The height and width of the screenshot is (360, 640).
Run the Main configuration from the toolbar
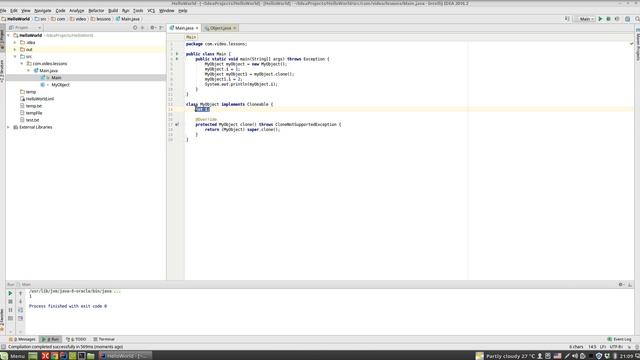point(600,19)
